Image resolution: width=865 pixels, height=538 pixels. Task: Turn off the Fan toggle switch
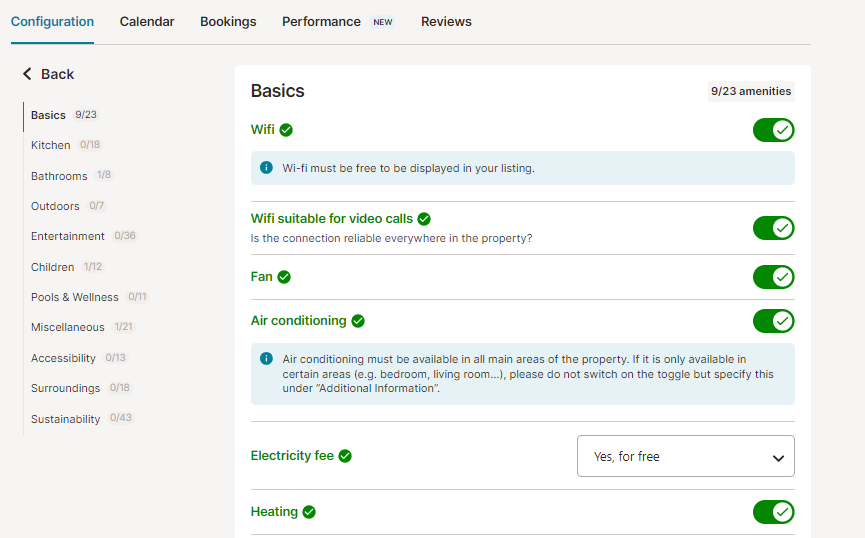point(773,277)
